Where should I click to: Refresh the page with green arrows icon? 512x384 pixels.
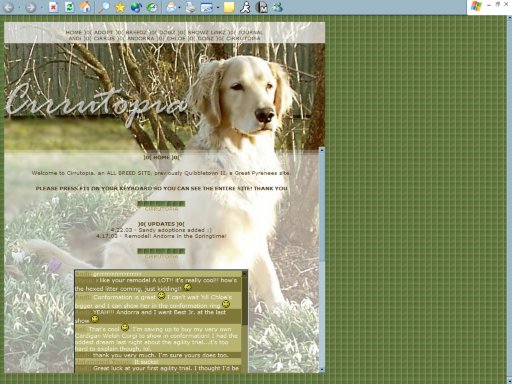[69, 7]
